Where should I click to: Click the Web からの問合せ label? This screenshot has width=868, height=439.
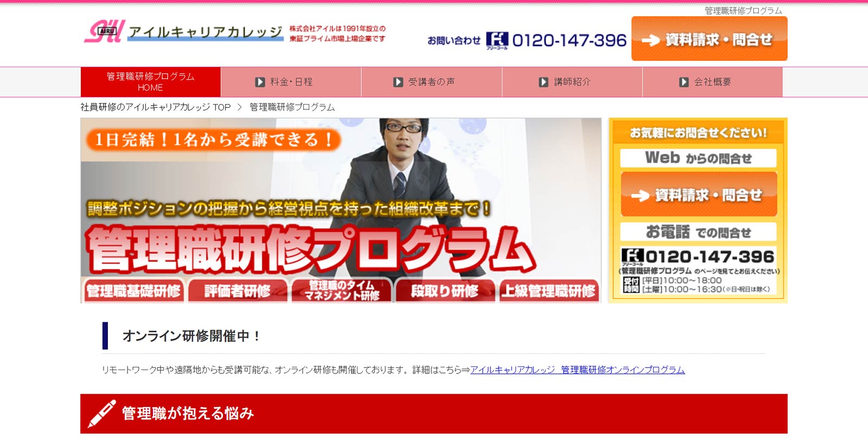[x=698, y=158]
